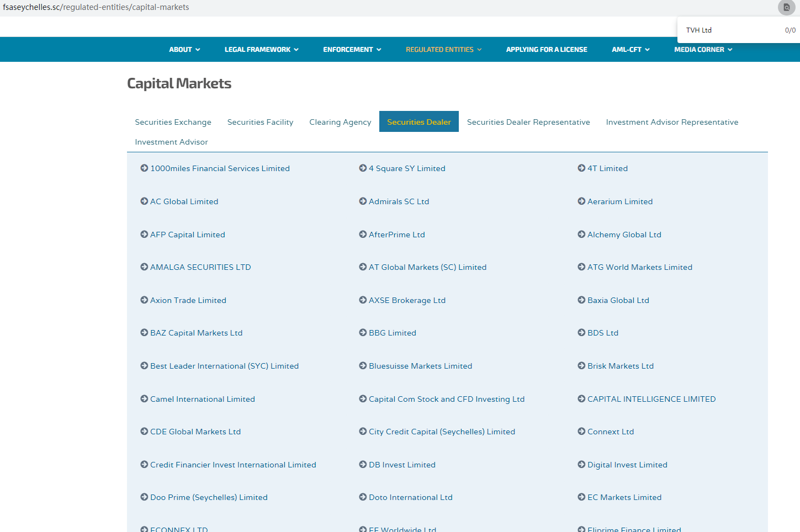Click arrow icon beside CAPITAL INTELLIGENCE LIMITED
The width and height of the screenshot is (800, 532).
point(581,399)
